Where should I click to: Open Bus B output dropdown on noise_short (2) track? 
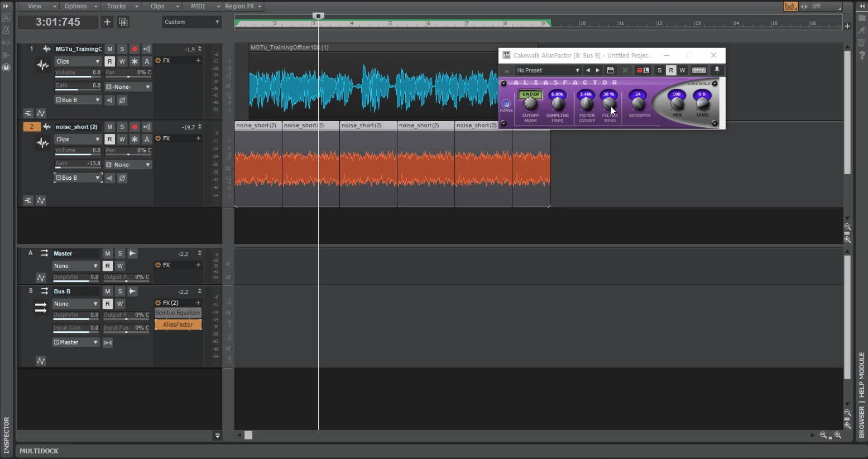pyautogui.click(x=78, y=178)
